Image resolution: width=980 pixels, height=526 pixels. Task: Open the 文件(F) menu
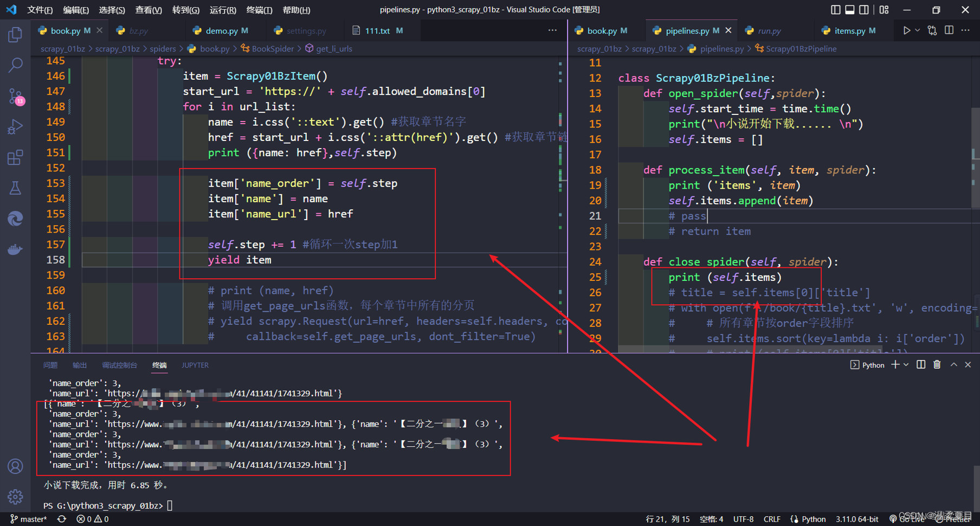40,10
